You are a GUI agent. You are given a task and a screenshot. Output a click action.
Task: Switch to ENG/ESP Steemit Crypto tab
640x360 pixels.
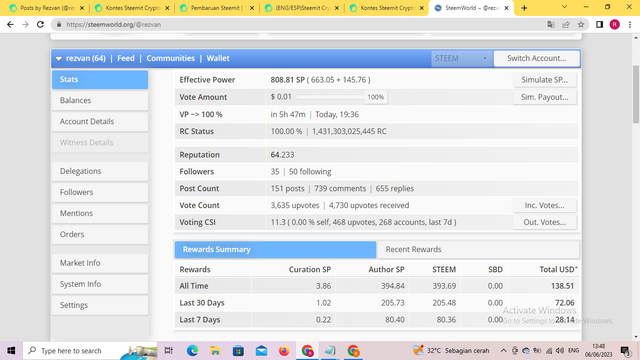(x=302, y=8)
